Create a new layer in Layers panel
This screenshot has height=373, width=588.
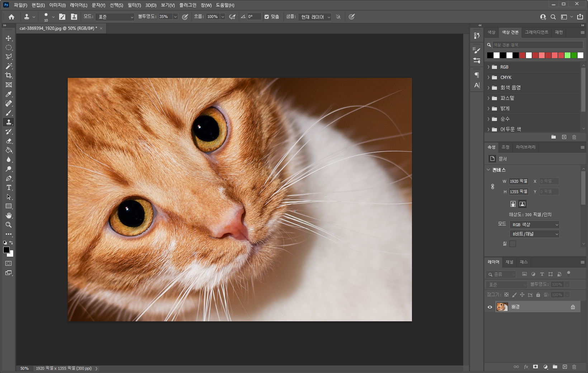pyautogui.click(x=565, y=367)
